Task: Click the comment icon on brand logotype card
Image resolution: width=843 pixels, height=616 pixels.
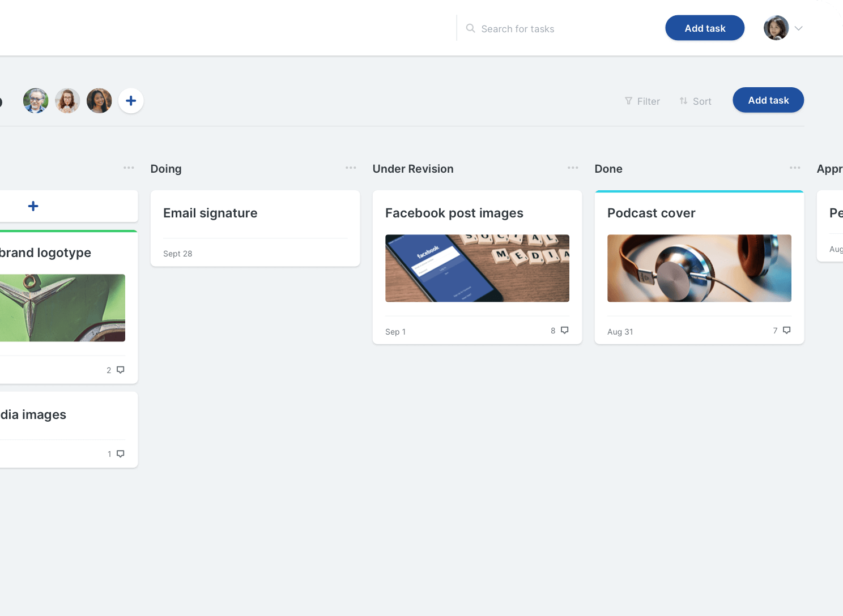Action: tap(120, 370)
